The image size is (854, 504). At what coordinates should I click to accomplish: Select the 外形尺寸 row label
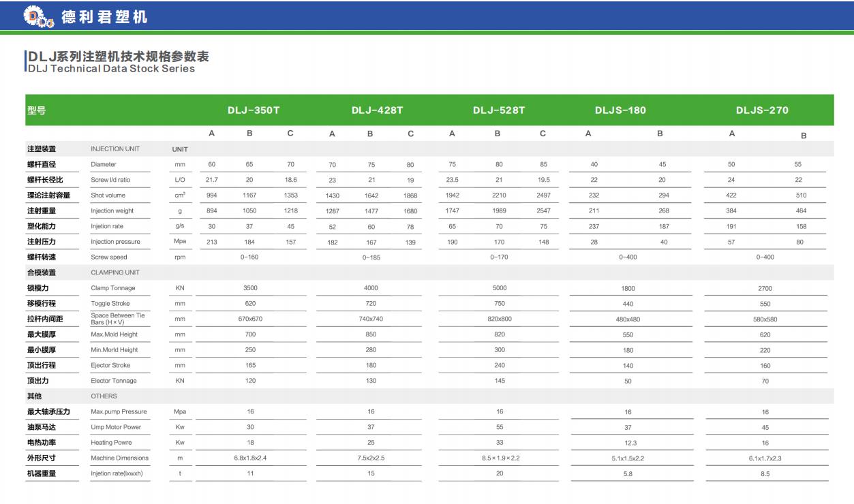(42, 458)
